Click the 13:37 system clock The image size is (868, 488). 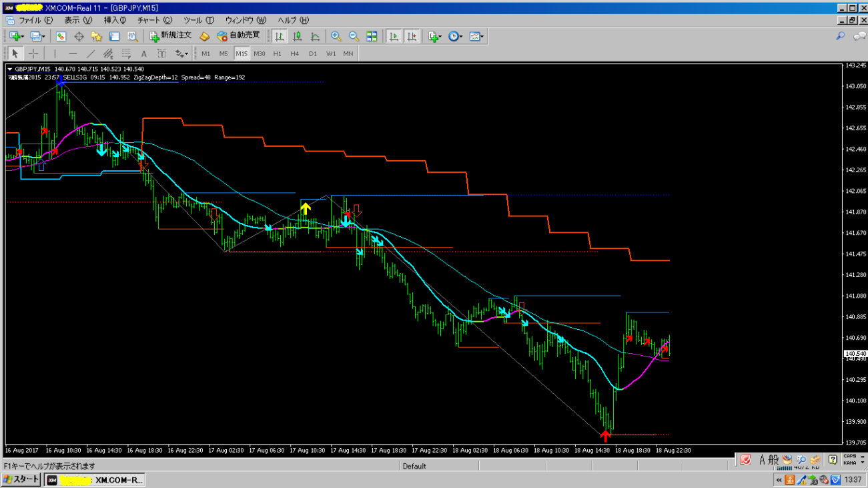(x=853, y=480)
